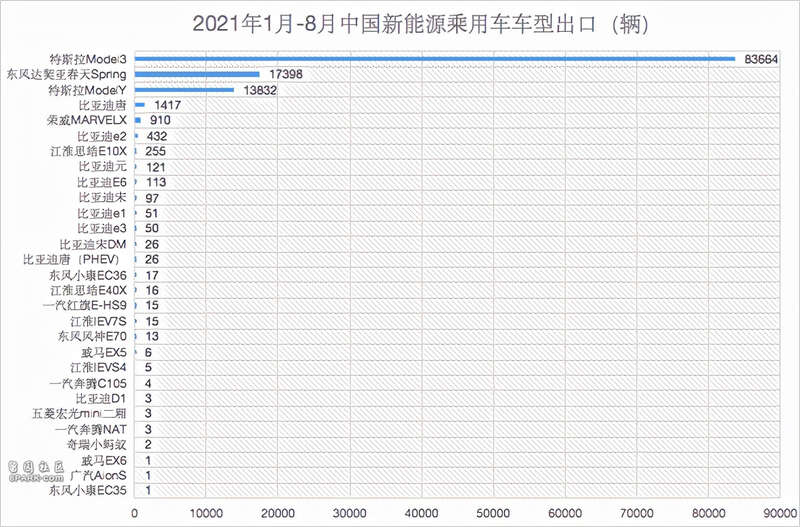
Task: Click the value "910"
Action: (x=160, y=120)
